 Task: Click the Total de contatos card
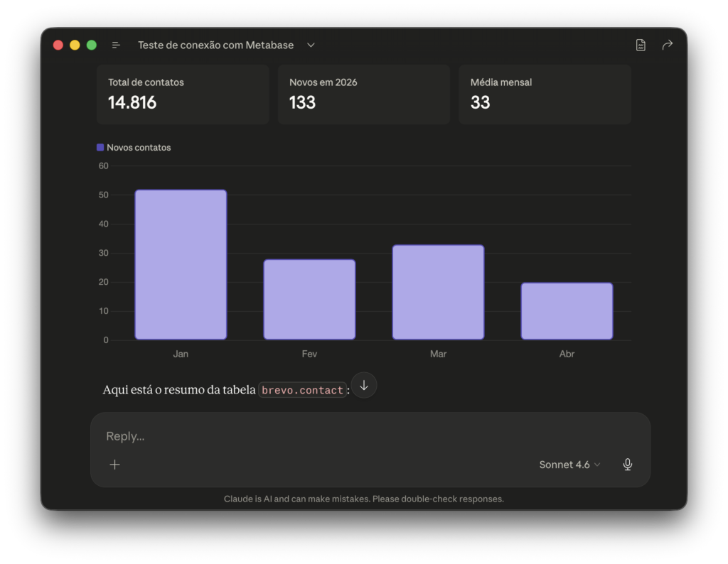(183, 94)
